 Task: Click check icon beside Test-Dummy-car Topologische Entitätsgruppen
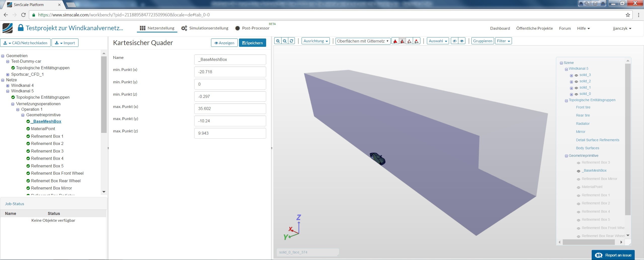(13, 68)
